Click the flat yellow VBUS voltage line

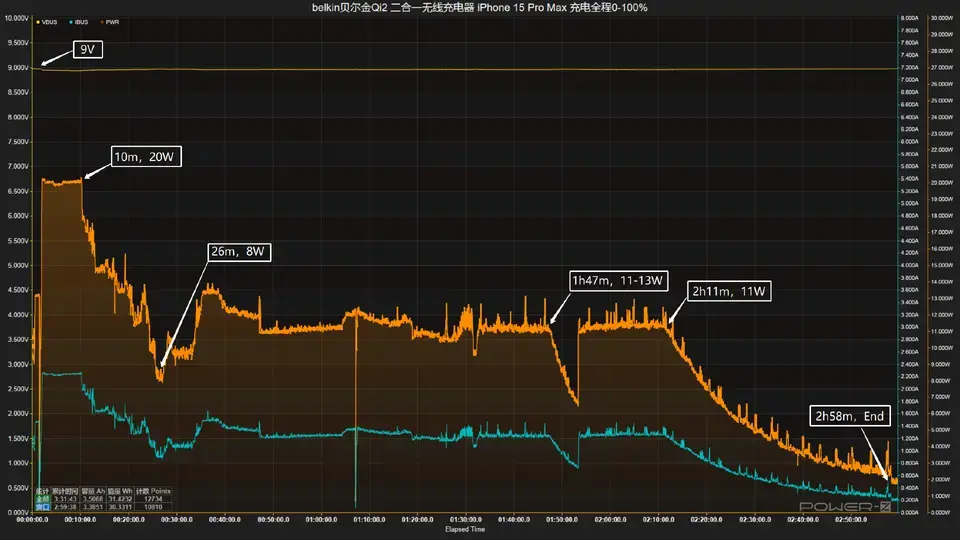[465, 69]
